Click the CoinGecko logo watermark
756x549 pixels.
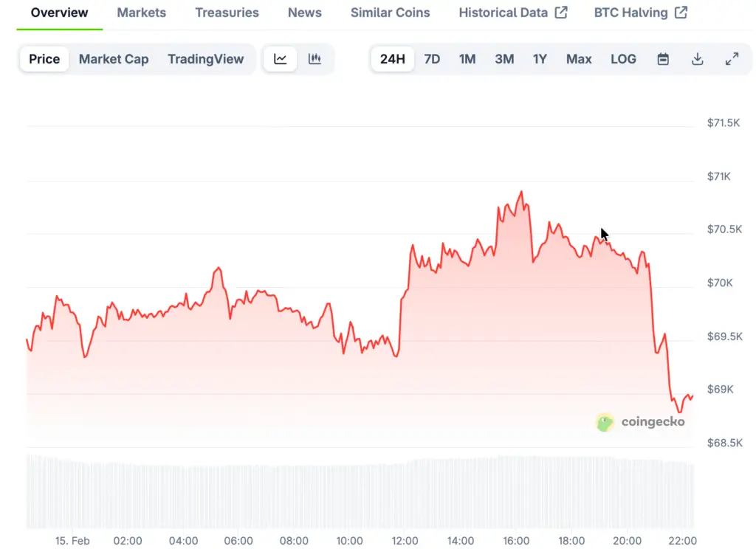640,422
